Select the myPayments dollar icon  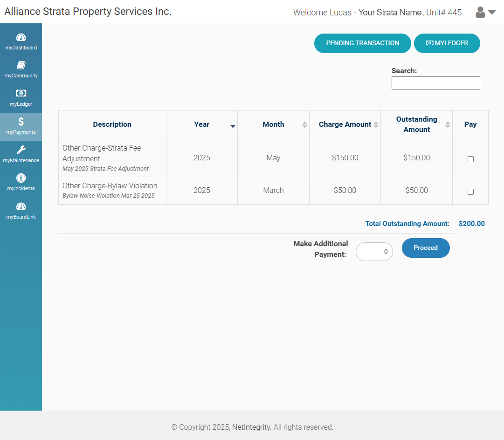click(21, 126)
